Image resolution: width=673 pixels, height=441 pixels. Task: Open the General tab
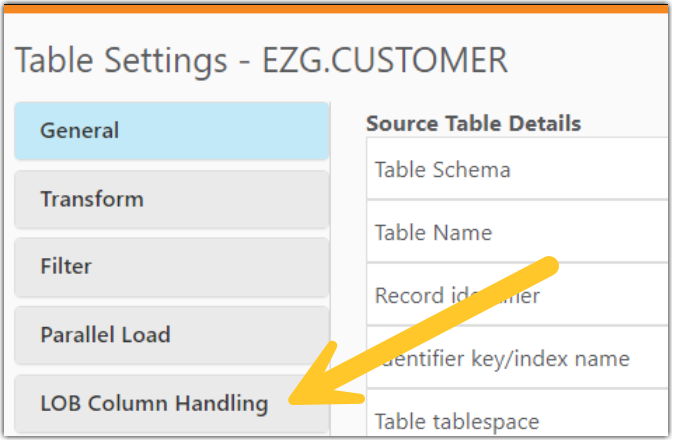pos(171,131)
